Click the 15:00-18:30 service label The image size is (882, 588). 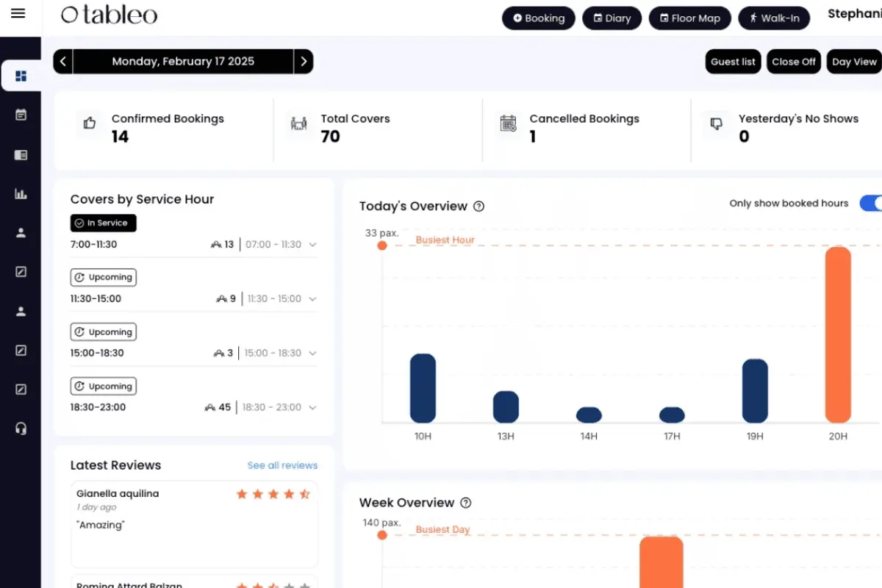97,354
